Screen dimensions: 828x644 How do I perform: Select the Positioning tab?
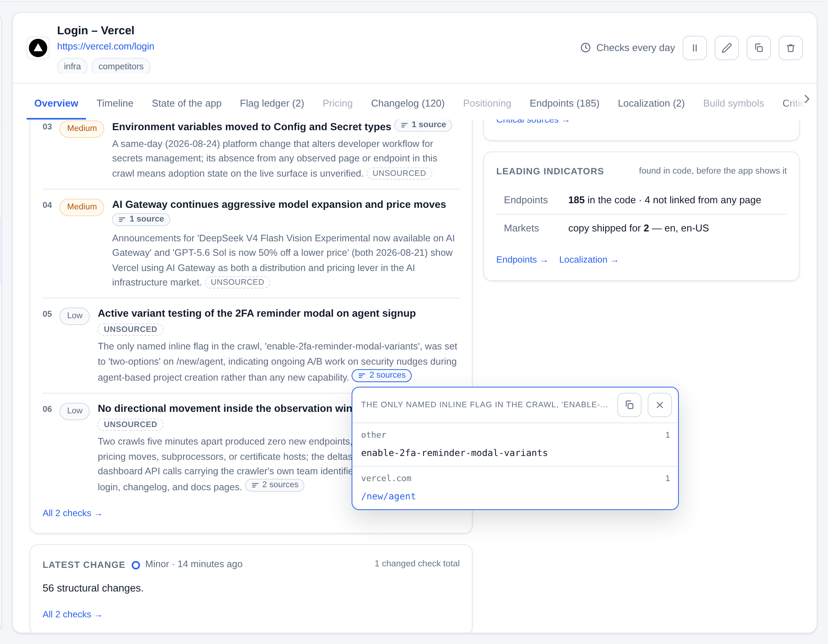[x=487, y=103]
